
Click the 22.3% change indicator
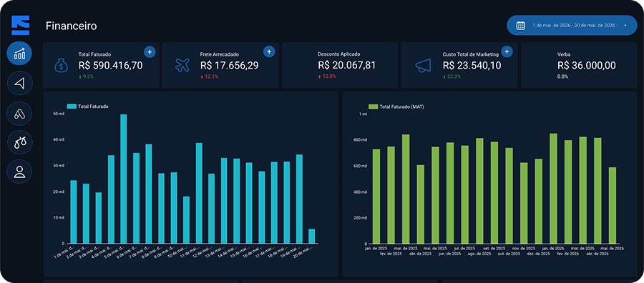pos(452,76)
